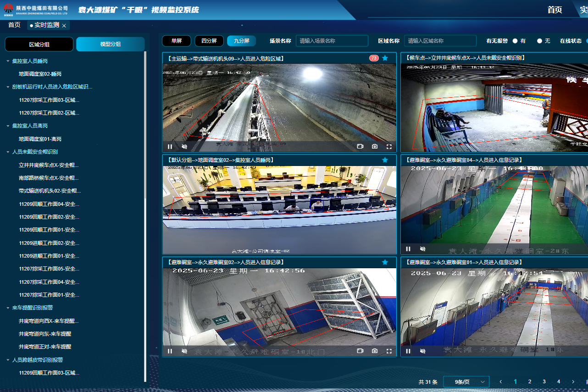
Task: Click the 场景名称 search input field
Action: (x=332, y=41)
